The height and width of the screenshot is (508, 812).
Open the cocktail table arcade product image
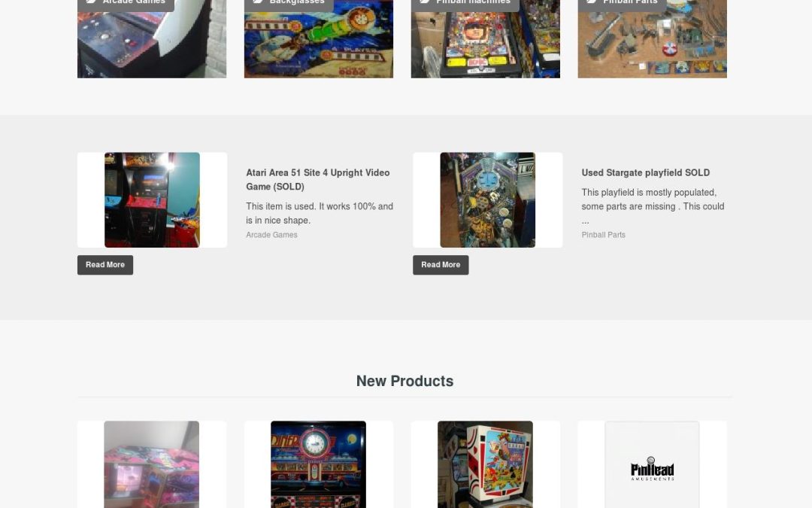point(151,464)
